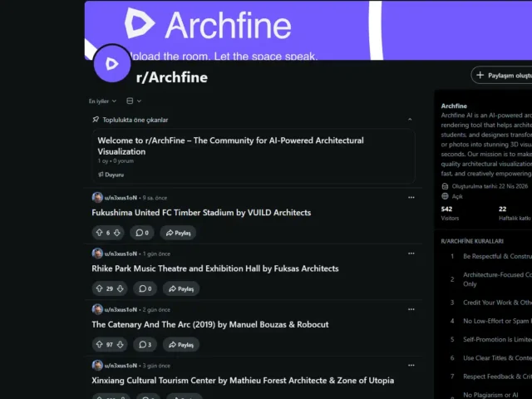Click the pin icon beside 'Toplulukta öne çıkanlar'
This screenshot has height=399, width=532.
(96, 120)
